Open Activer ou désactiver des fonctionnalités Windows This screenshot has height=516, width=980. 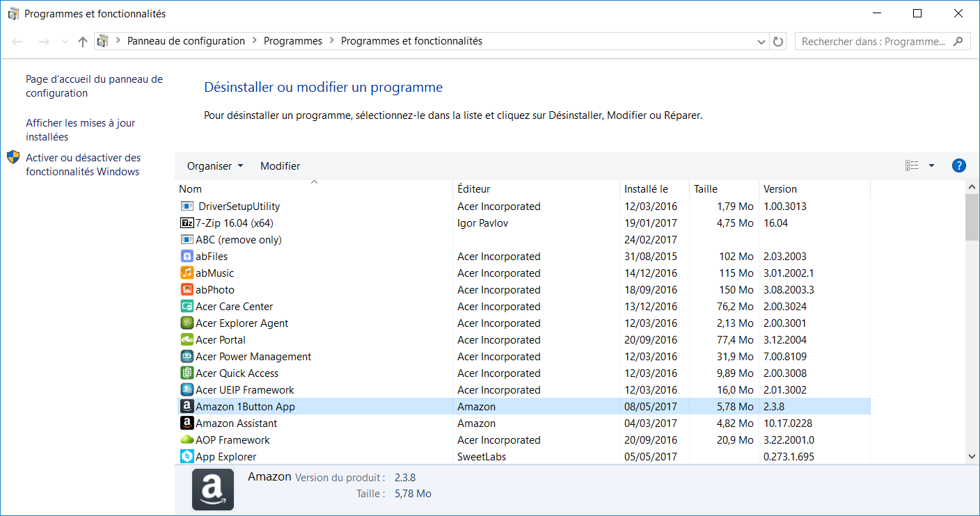[x=84, y=165]
